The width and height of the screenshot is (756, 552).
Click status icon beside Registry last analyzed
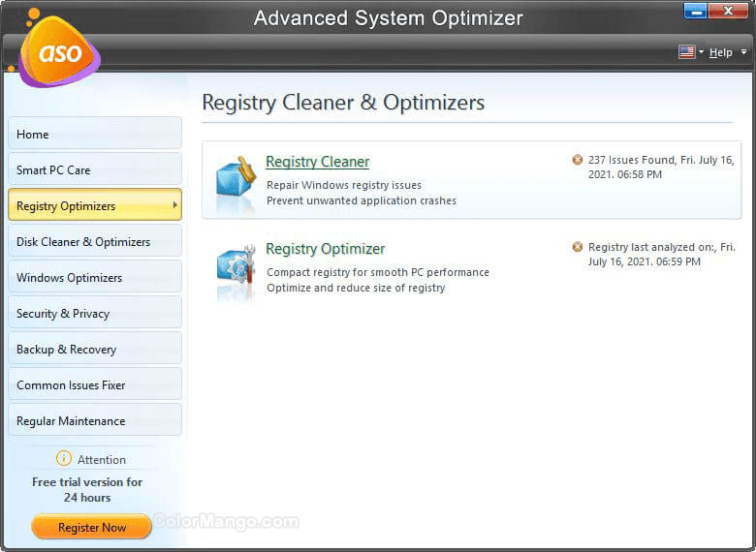tap(578, 247)
